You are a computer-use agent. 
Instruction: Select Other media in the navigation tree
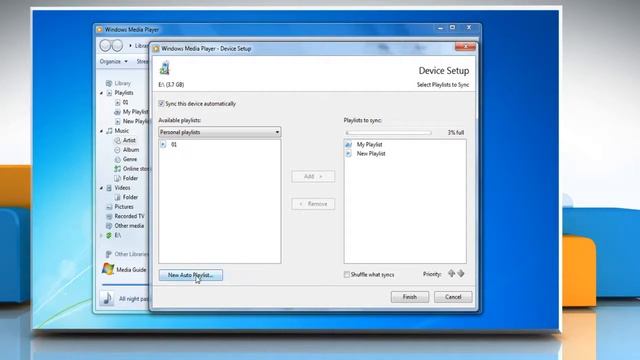click(129, 226)
